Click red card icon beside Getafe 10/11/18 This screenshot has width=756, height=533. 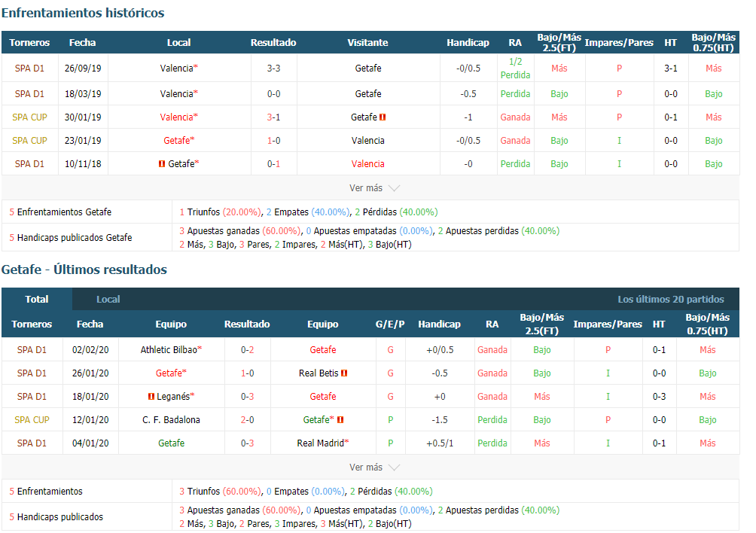coord(162,164)
